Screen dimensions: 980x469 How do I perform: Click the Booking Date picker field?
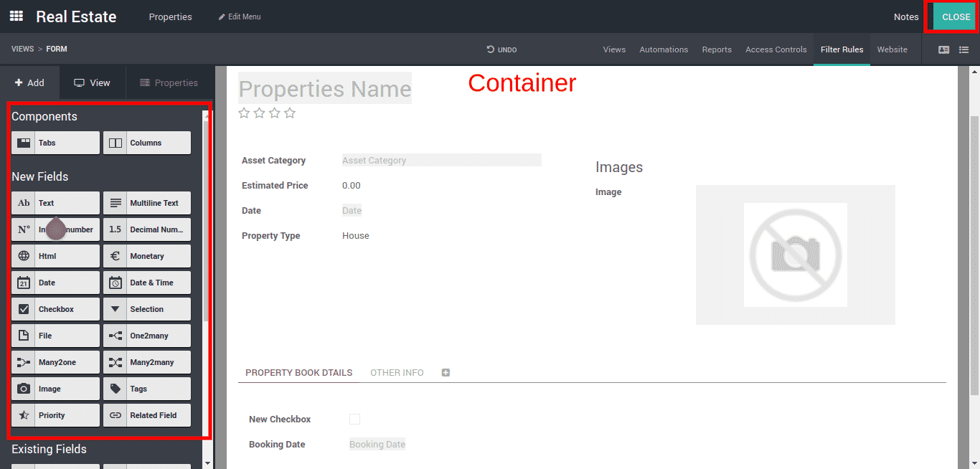click(377, 445)
